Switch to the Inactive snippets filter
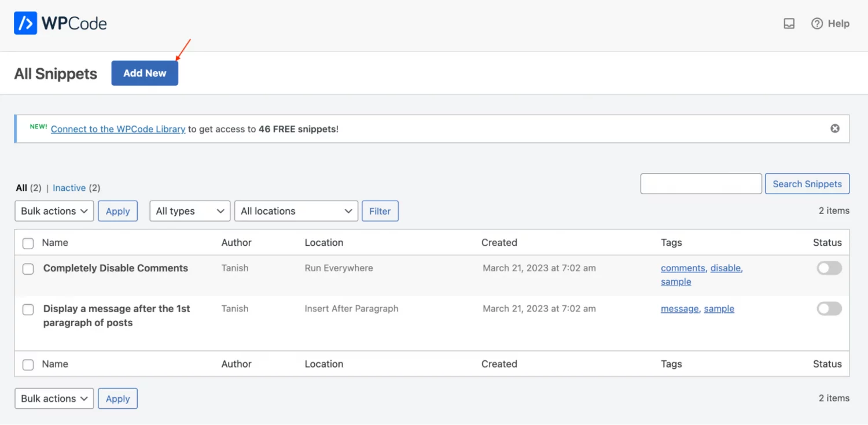This screenshot has width=868, height=425. point(69,188)
